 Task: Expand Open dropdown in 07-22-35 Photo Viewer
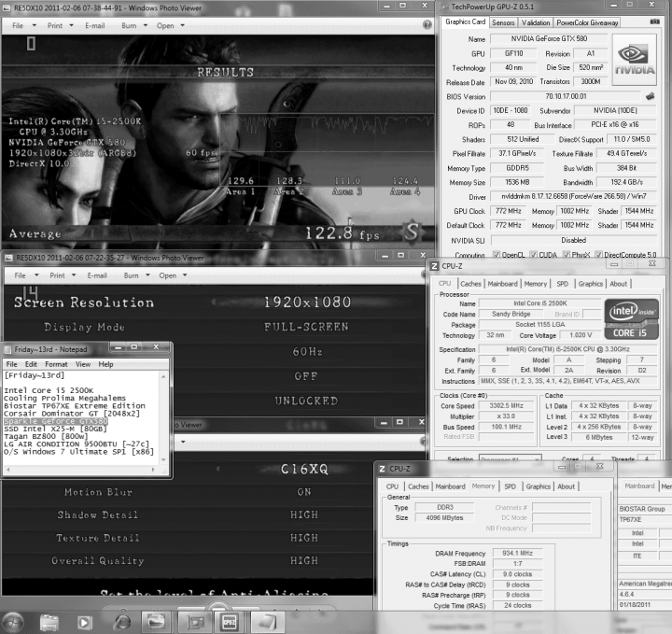point(185,275)
